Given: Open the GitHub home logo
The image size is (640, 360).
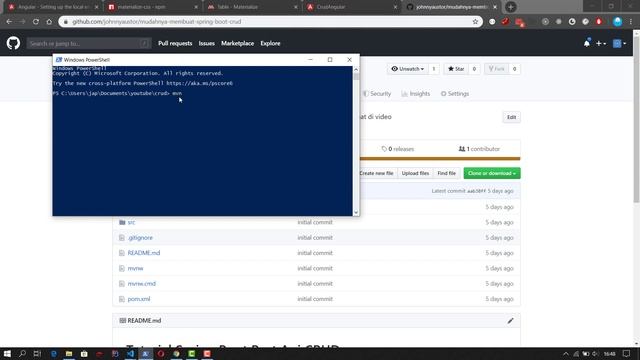Looking at the screenshot, I should (13, 43).
